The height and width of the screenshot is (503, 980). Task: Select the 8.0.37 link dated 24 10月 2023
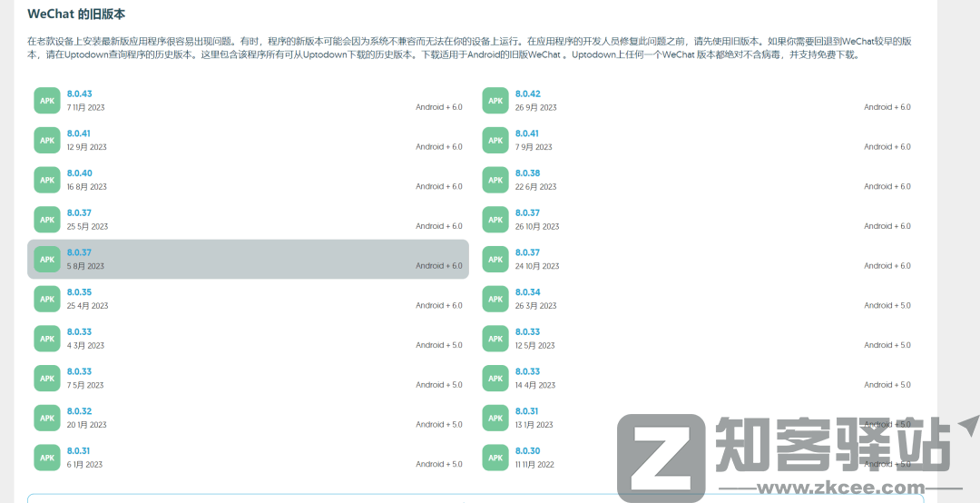click(527, 252)
